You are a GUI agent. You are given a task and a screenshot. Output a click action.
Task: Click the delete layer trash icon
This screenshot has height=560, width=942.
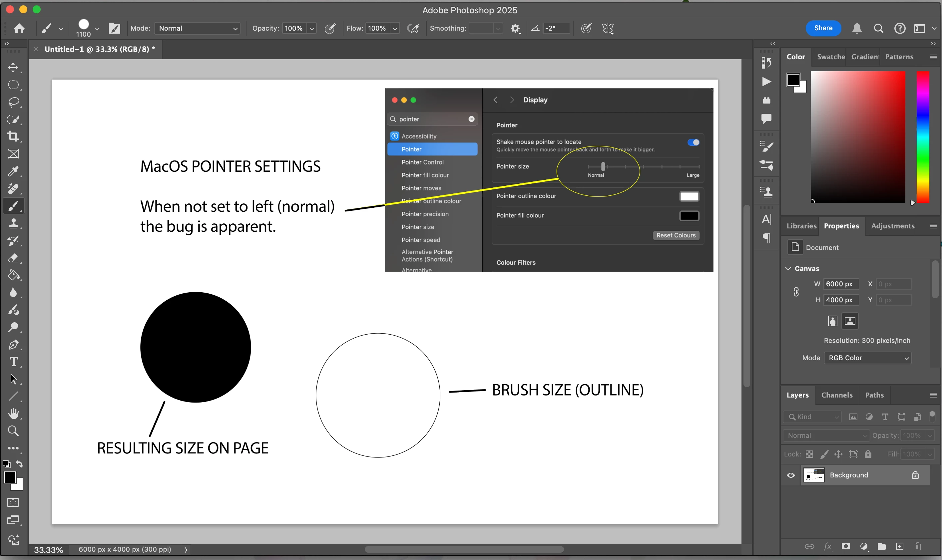pyautogui.click(x=917, y=546)
